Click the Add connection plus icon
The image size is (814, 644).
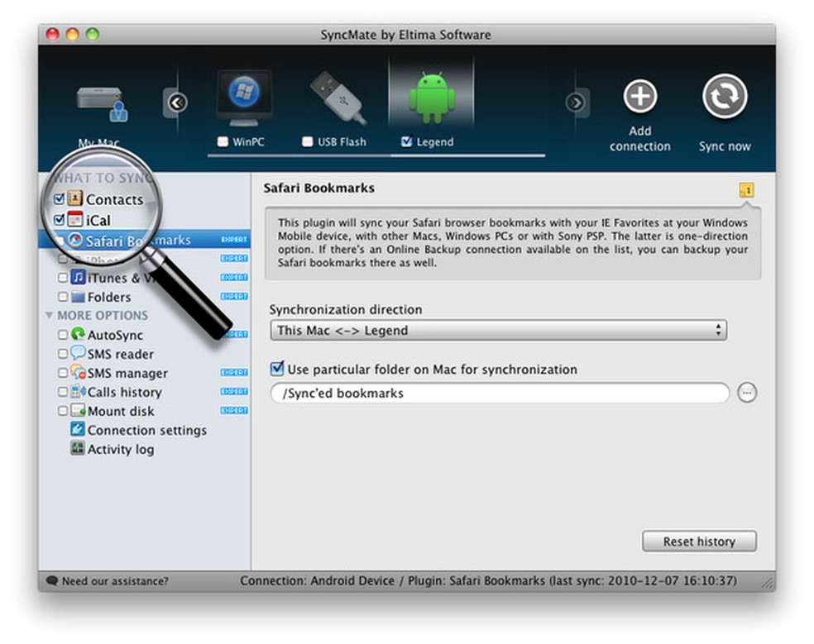[x=640, y=96]
